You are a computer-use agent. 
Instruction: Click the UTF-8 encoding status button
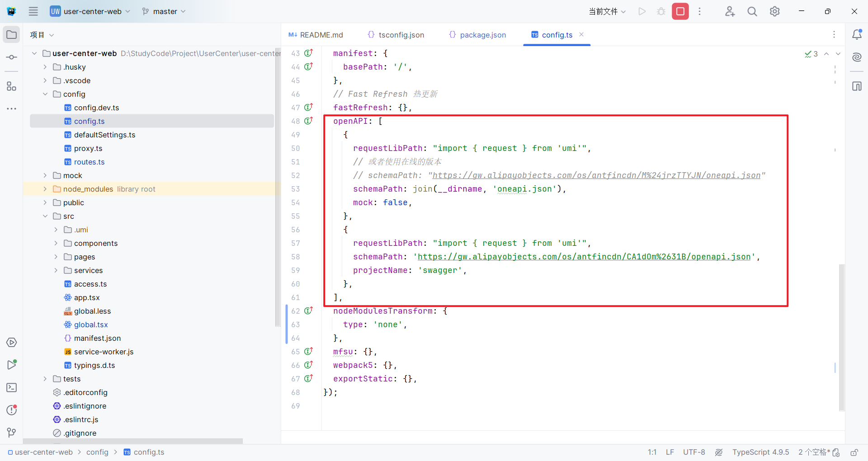coord(693,452)
